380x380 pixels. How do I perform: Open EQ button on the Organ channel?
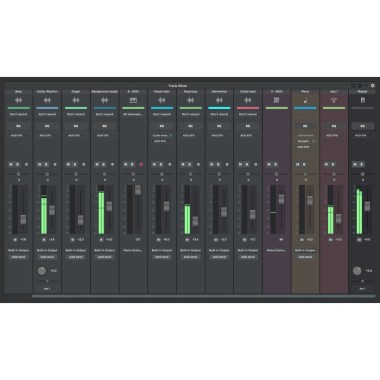(76, 126)
